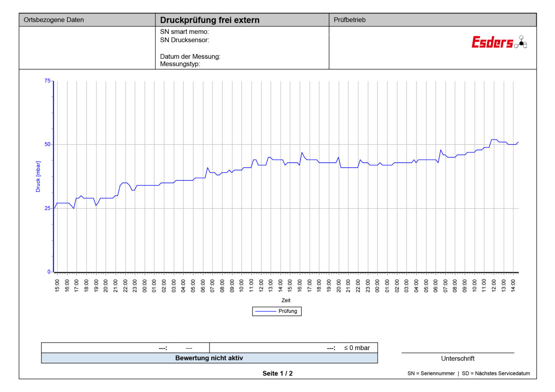The image size is (555, 392).
Task: Click the 'SN smart memo:' label
Action: (184, 32)
